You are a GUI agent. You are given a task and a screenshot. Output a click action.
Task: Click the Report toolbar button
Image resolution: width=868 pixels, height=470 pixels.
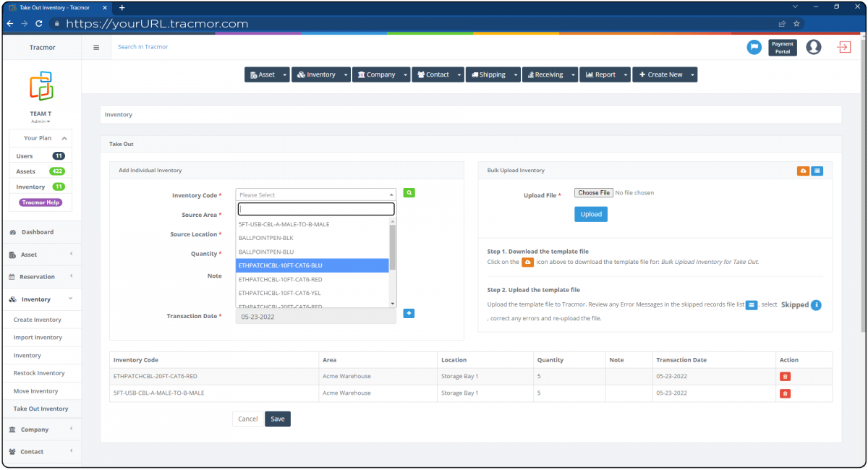600,74
